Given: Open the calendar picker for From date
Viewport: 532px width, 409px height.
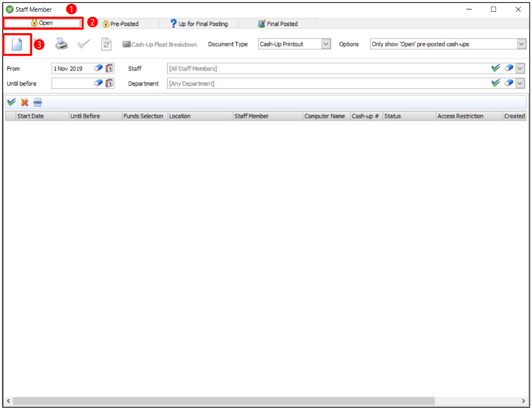Looking at the screenshot, I should coord(109,68).
